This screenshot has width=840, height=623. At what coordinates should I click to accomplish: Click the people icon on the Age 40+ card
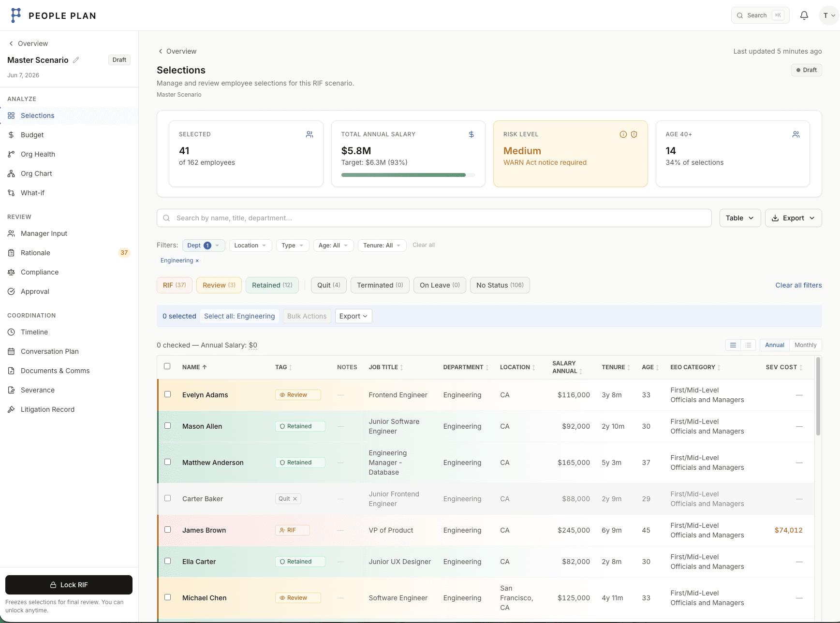point(796,134)
